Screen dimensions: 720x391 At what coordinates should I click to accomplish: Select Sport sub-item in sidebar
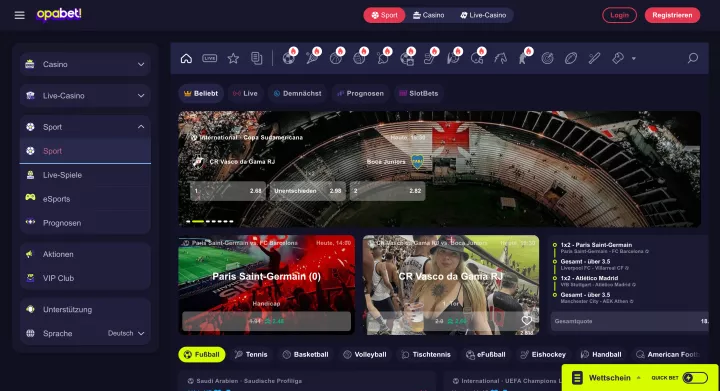click(x=85, y=151)
